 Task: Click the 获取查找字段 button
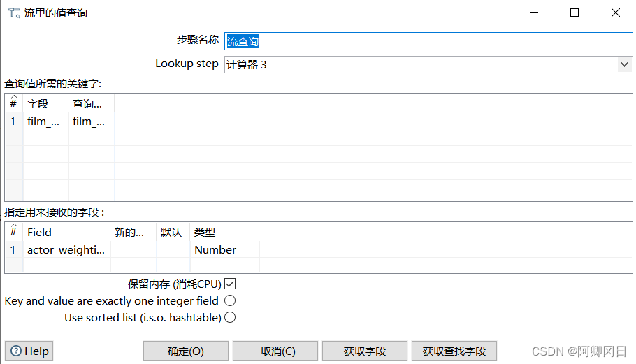point(454,351)
